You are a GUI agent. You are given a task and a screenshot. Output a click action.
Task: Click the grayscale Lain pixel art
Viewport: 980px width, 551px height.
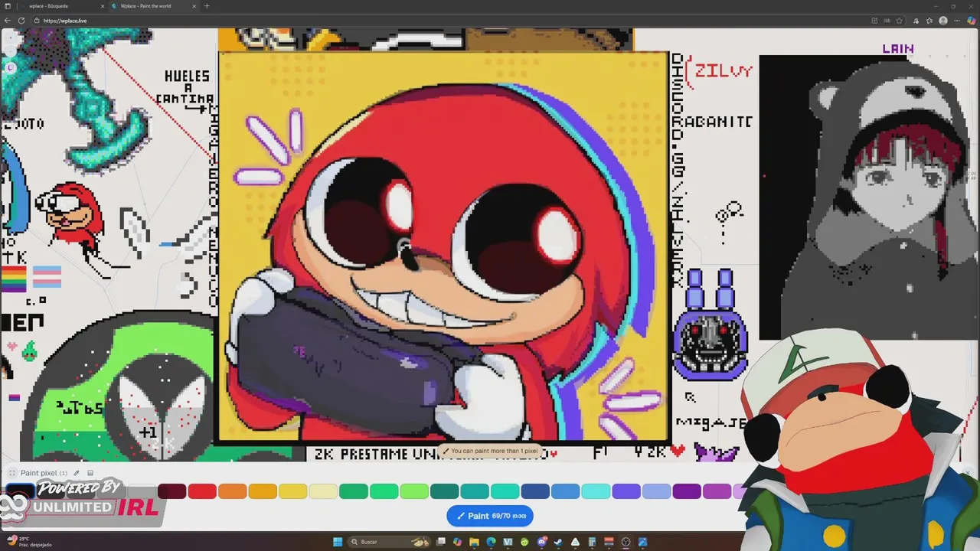coord(869,197)
